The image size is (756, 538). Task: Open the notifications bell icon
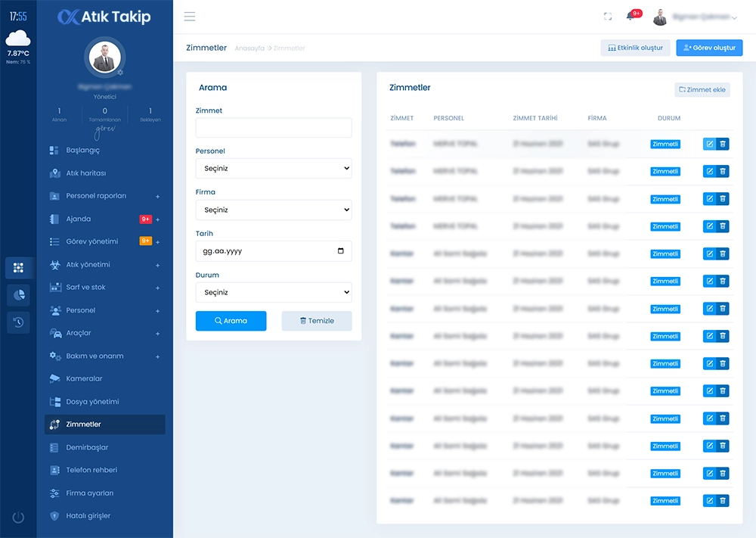tap(631, 17)
